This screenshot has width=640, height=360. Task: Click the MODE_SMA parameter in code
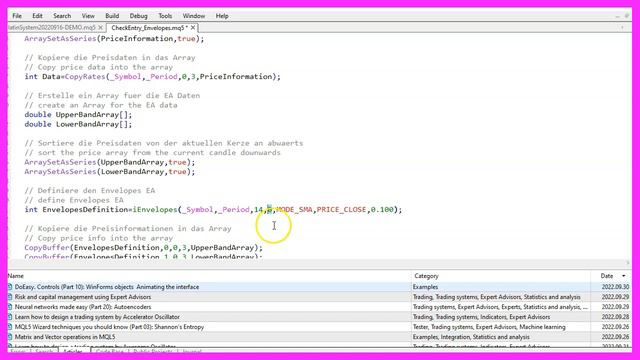pyautogui.click(x=294, y=210)
